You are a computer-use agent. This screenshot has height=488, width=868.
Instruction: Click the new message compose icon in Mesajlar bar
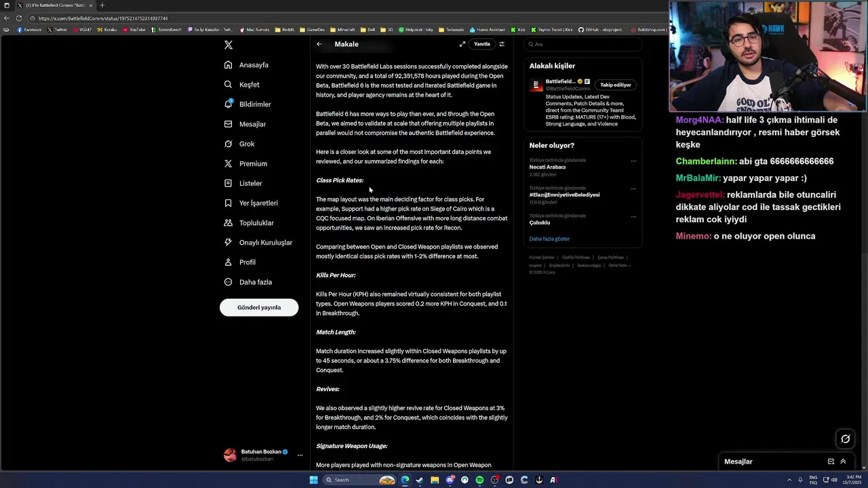point(831,462)
